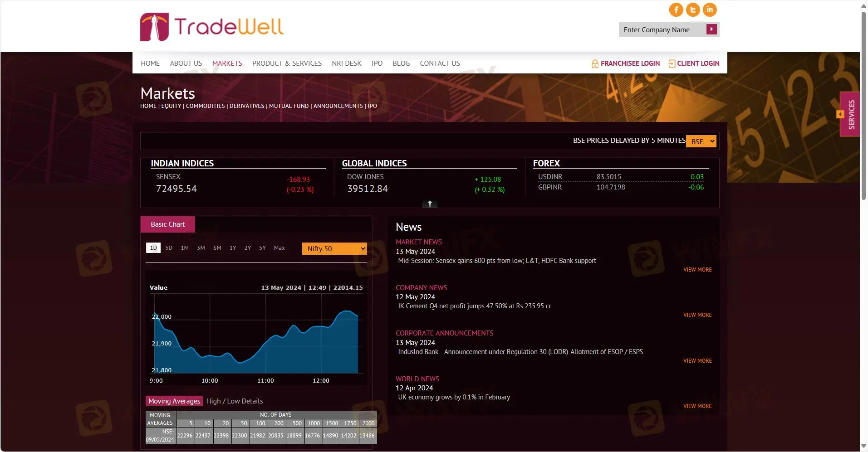The image size is (868, 452).
Task: Open the TradeWell Facebook page
Action: pyautogui.click(x=676, y=9)
